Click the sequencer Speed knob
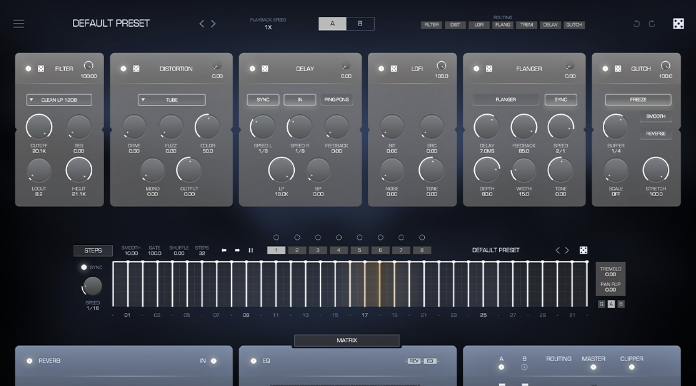696x386 pixels. (x=92, y=286)
